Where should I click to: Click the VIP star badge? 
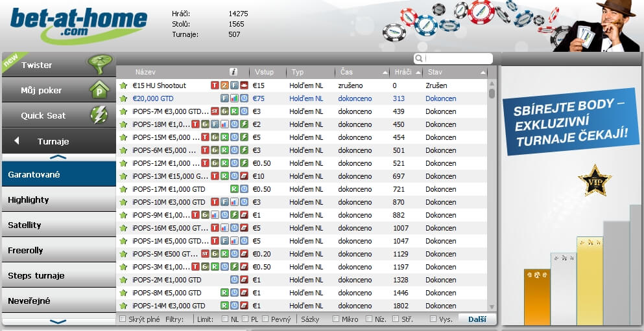595,181
